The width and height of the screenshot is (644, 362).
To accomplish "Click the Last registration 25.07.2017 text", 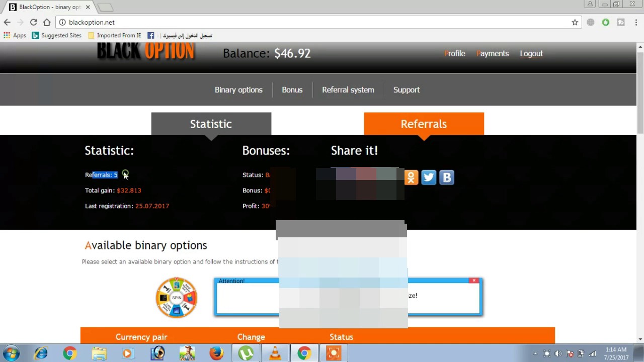I will 127,206.
